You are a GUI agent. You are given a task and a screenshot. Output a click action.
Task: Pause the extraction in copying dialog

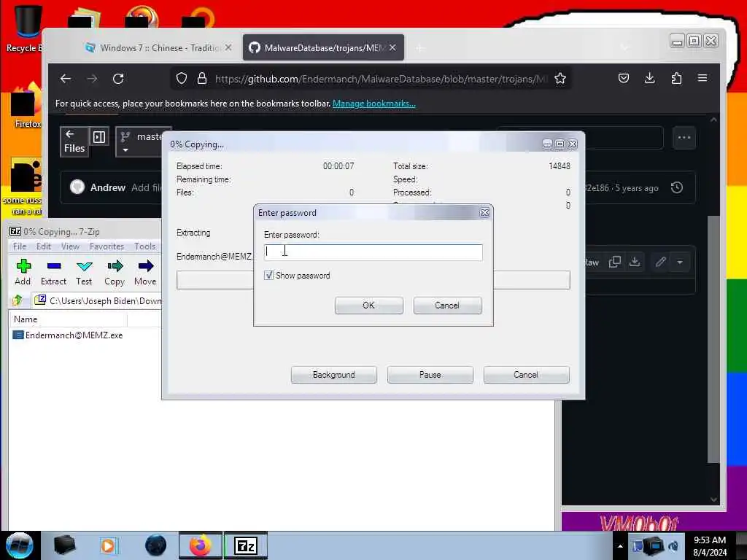pos(430,375)
